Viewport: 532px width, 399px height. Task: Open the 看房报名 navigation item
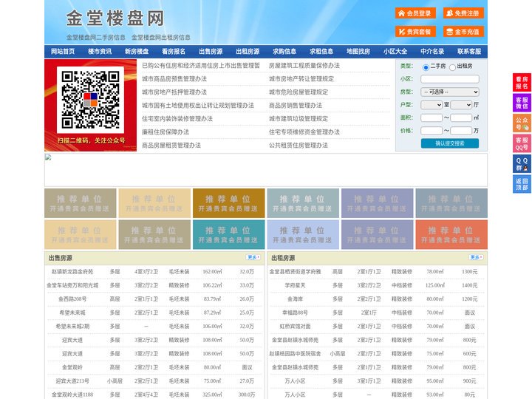174,52
